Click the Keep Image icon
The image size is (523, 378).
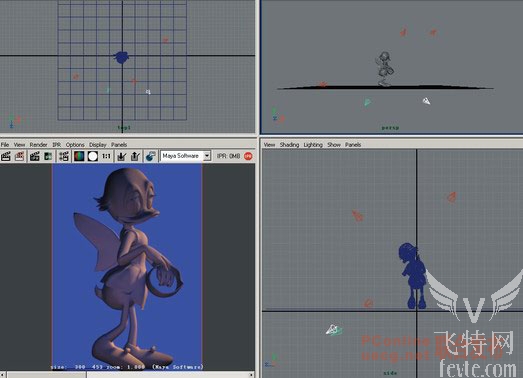tap(121, 156)
